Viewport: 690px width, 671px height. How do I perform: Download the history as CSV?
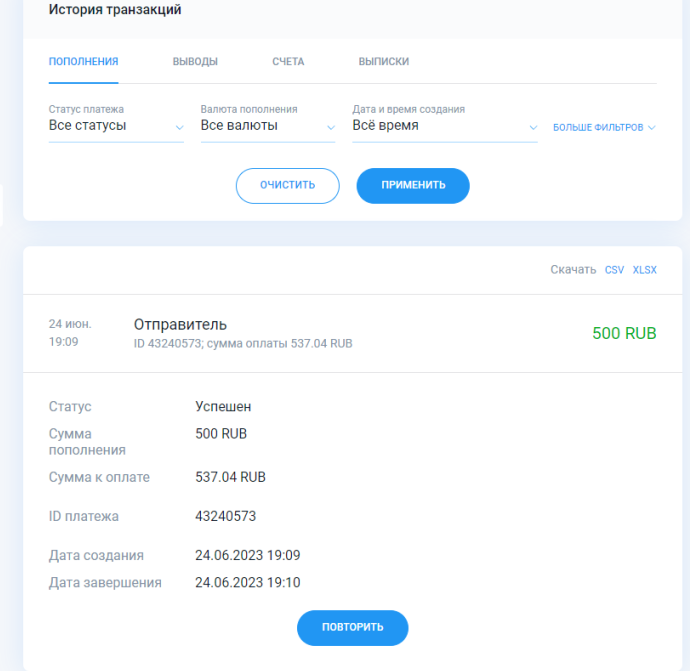click(x=614, y=270)
